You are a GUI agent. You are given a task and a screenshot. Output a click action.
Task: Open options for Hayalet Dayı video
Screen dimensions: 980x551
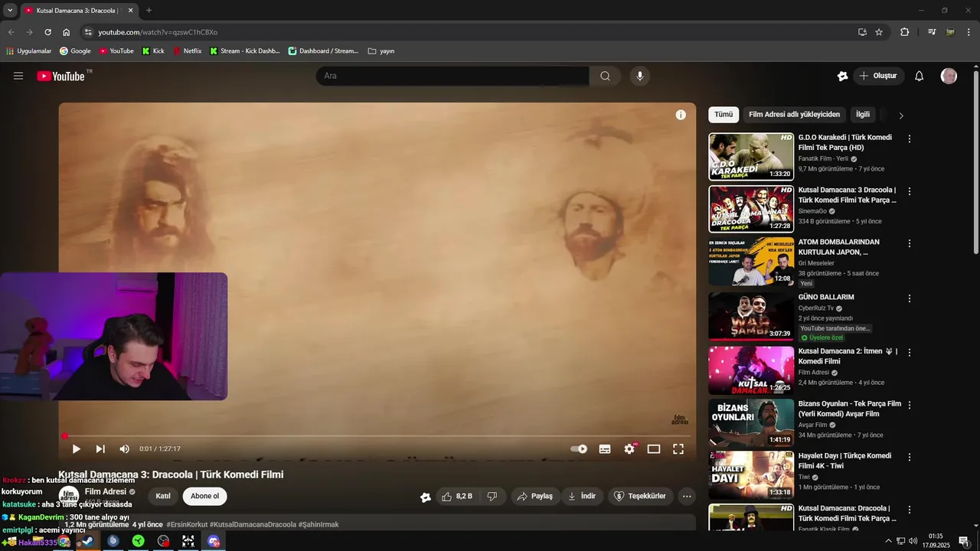910,457
